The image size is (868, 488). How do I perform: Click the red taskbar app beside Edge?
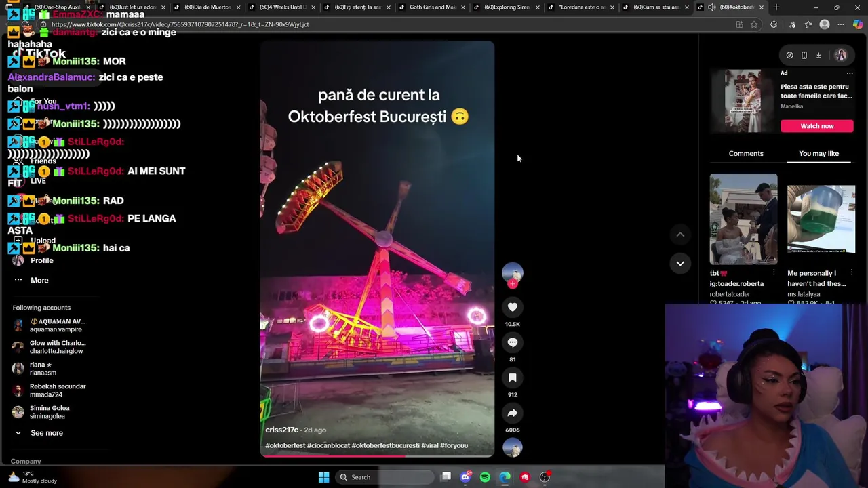coord(525,477)
